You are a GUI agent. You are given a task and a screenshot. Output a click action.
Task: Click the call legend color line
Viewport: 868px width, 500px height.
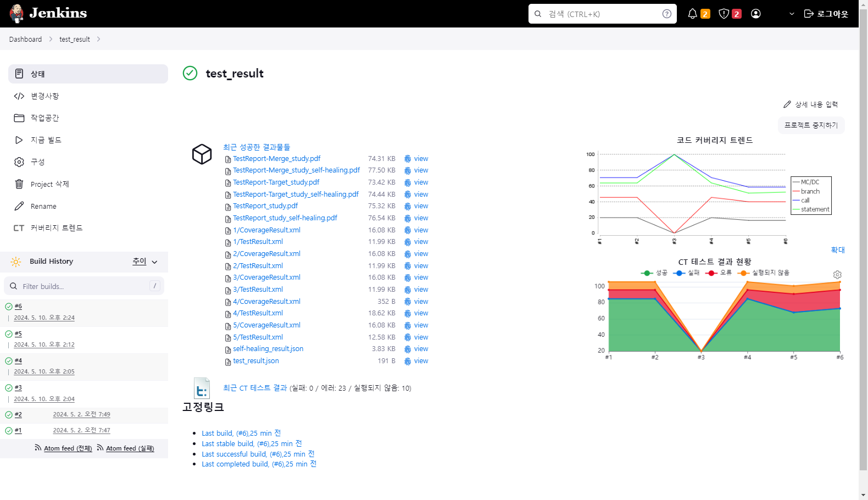tap(796, 201)
